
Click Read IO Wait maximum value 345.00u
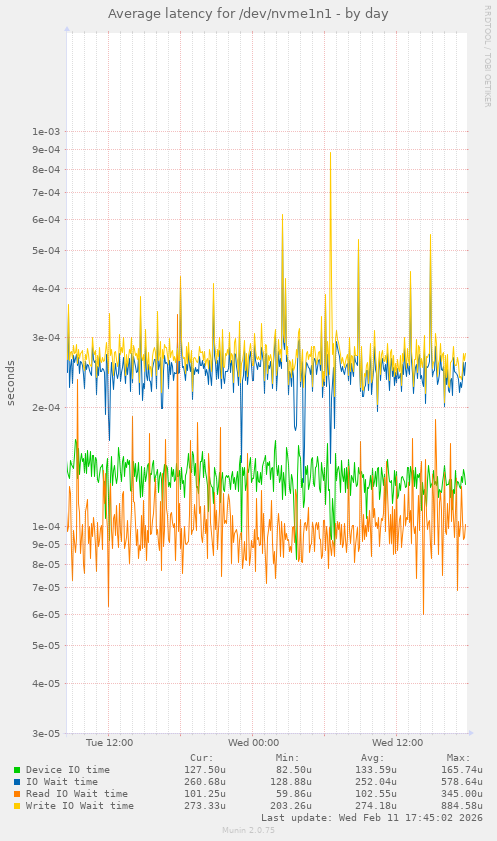[x=462, y=793]
